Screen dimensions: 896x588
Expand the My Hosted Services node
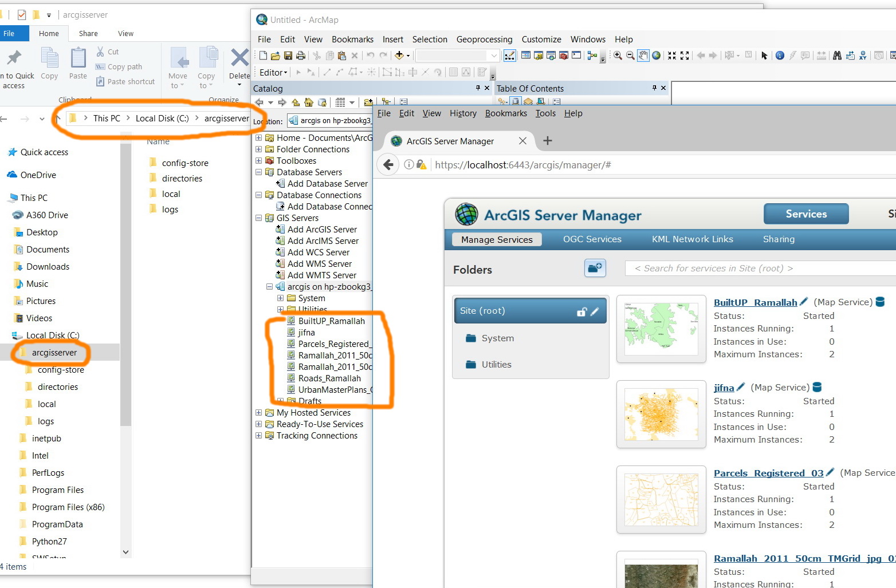pyautogui.click(x=258, y=413)
